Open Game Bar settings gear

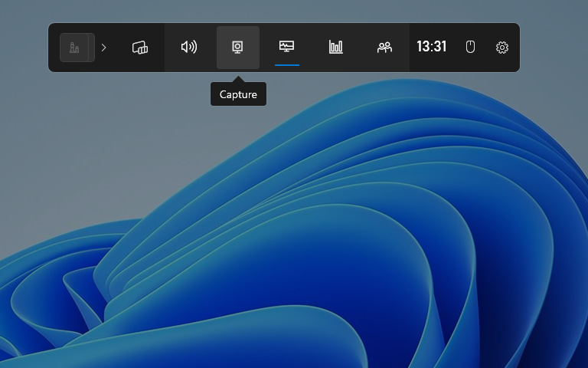pyautogui.click(x=502, y=48)
